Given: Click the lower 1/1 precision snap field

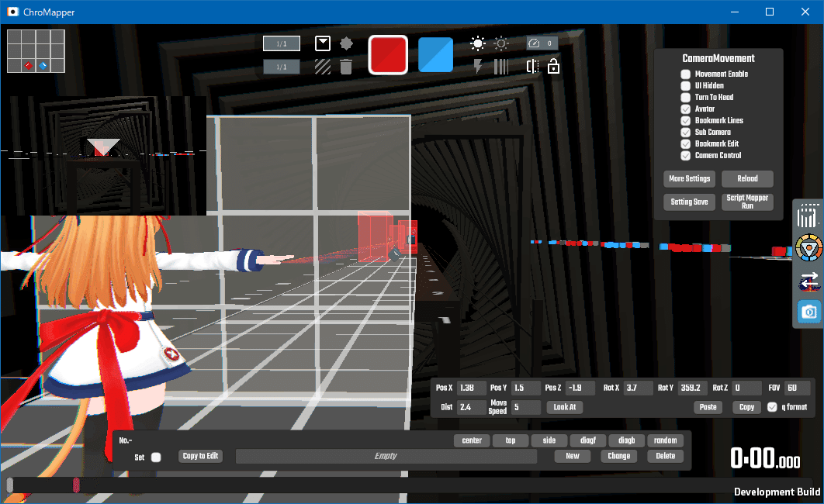Looking at the screenshot, I should pyautogui.click(x=282, y=67).
